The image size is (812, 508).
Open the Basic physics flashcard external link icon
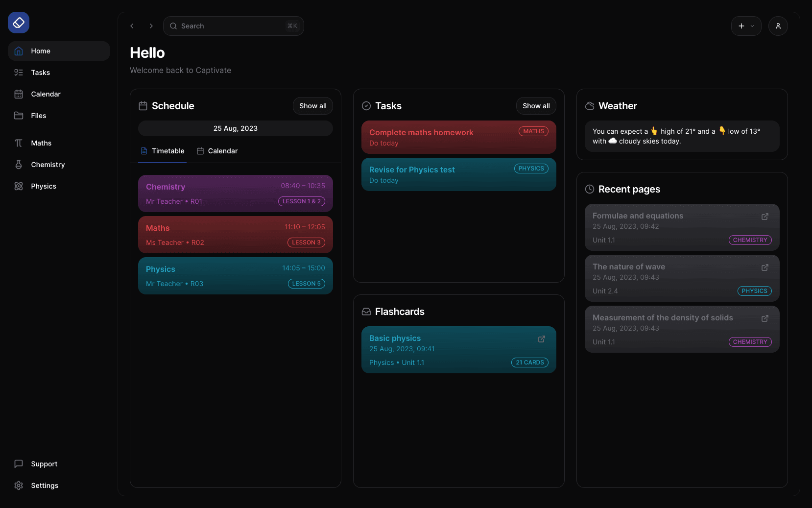tap(541, 339)
